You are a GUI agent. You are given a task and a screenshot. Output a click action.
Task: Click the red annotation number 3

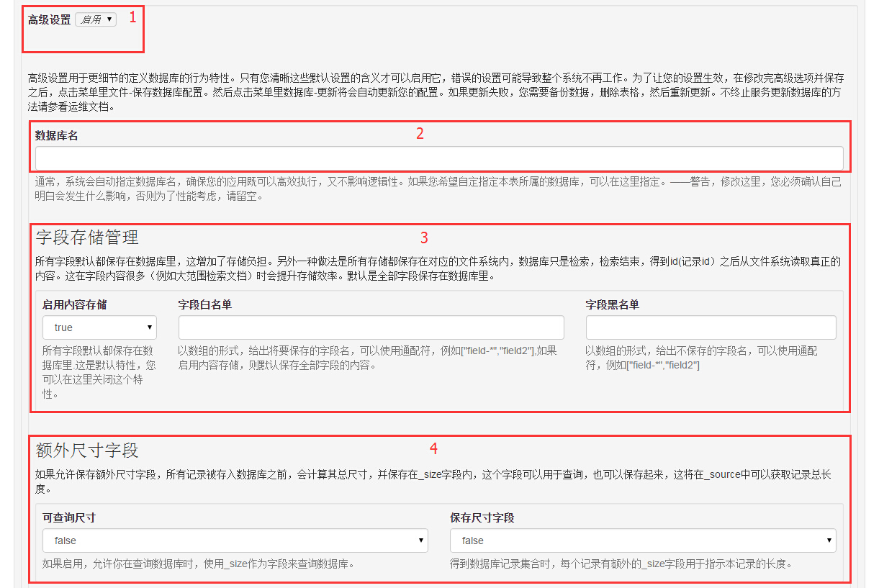tap(425, 237)
